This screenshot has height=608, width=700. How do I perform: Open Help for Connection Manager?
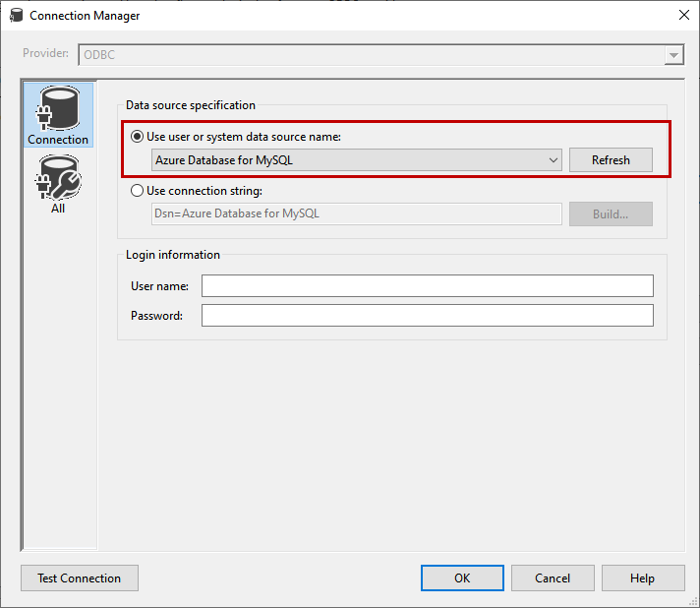pyautogui.click(x=642, y=578)
